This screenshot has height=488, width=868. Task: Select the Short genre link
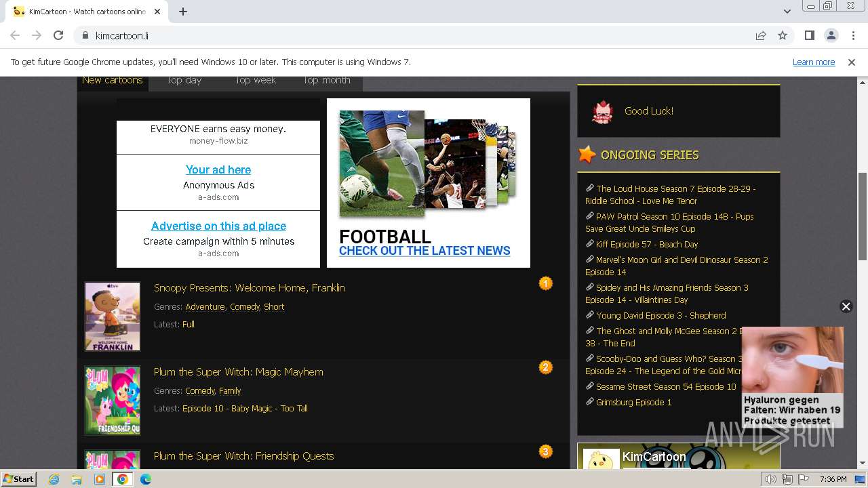274,307
